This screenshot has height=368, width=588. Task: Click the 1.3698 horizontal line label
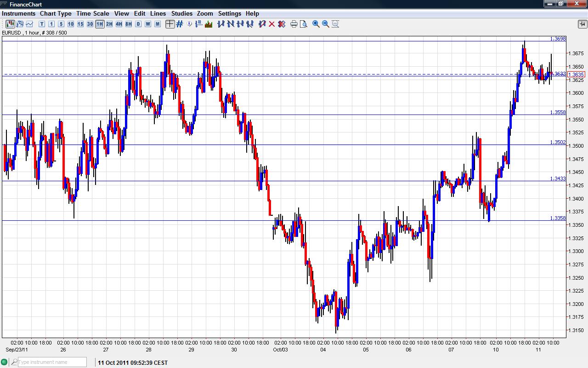tap(558, 39)
